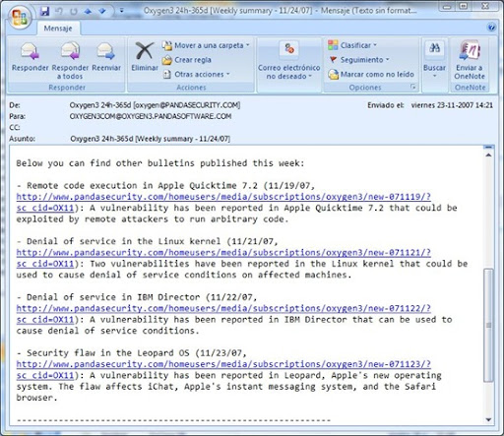Open link for Quicktime bulletin new-071119

[x=223, y=197]
